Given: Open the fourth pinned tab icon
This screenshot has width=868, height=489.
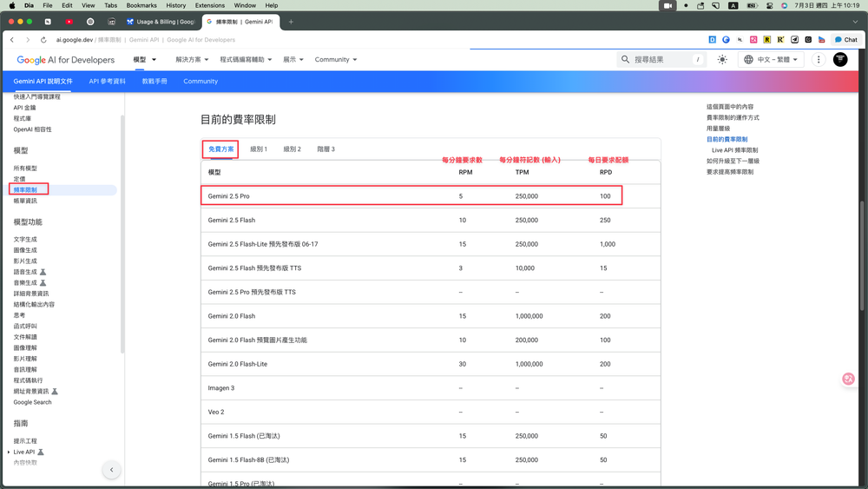Looking at the screenshot, I should tap(111, 22).
